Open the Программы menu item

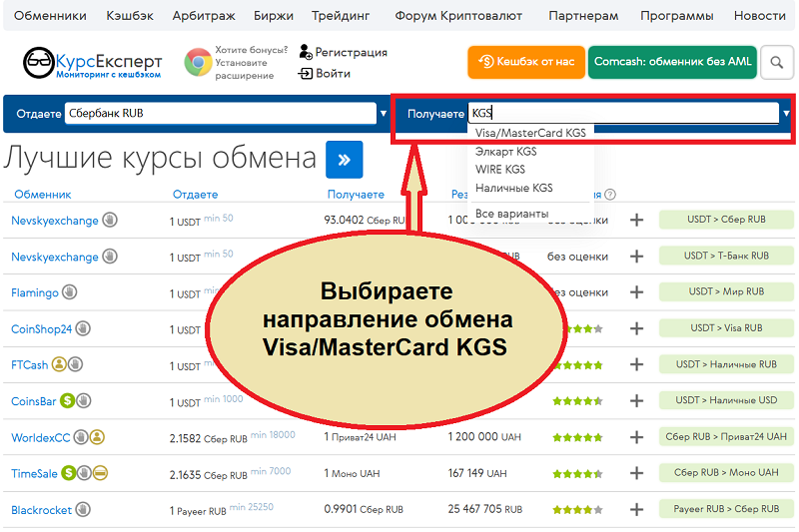[x=677, y=16]
